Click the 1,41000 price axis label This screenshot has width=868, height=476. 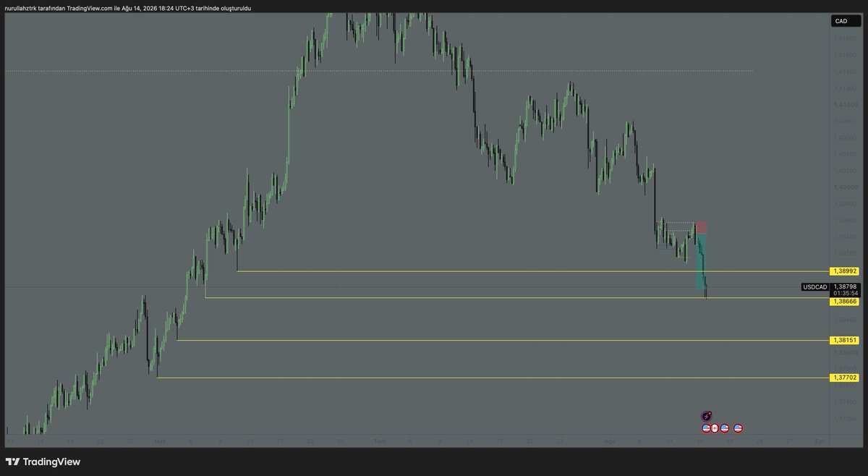[844, 104]
